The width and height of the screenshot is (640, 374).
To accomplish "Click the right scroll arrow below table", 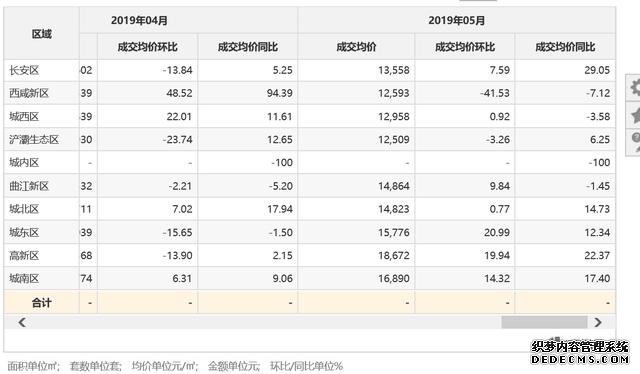I will click(598, 322).
